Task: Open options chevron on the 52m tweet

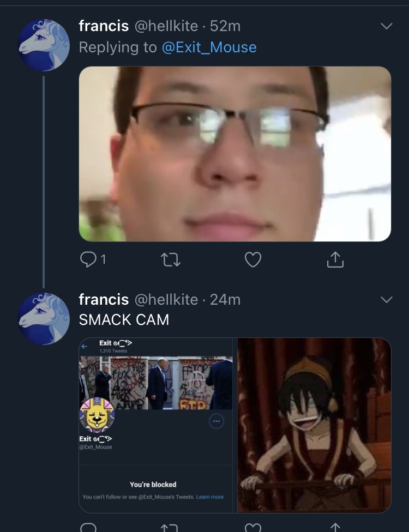Action: tap(387, 26)
